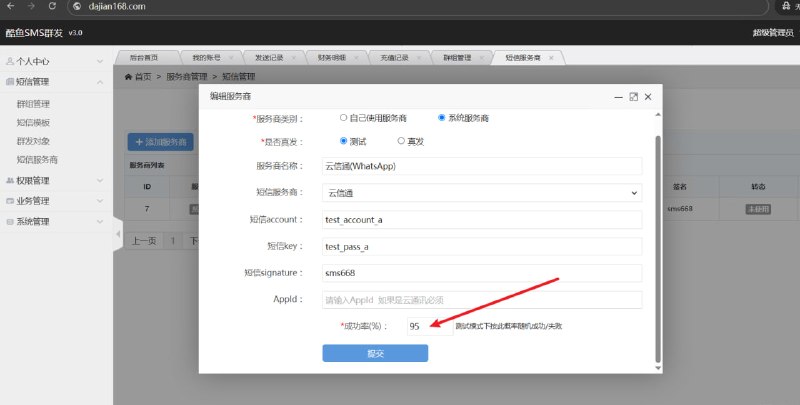Click the 服务商名称 field with 云信通(WhatsApp)
This screenshot has width=800, height=405.
[x=482, y=166]
